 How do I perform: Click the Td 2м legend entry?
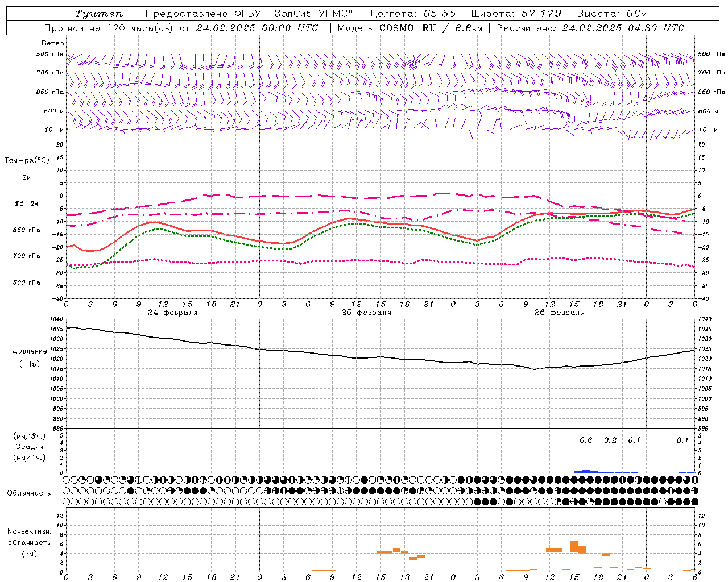tap(27, 203)
